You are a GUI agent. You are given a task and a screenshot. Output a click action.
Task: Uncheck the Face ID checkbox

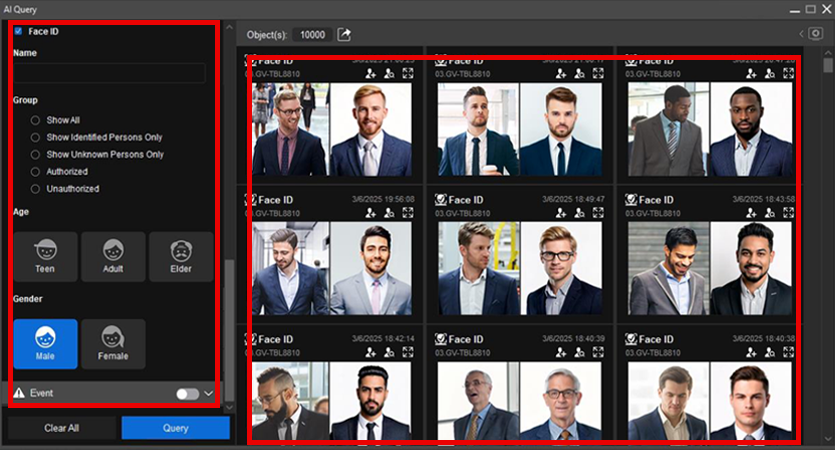[18, 31]
